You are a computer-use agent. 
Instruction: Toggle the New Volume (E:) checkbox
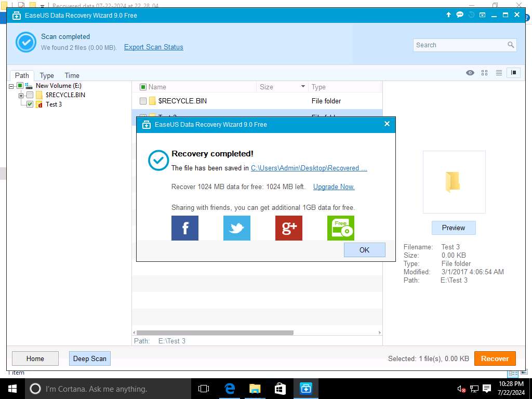(x=20, y=86)
